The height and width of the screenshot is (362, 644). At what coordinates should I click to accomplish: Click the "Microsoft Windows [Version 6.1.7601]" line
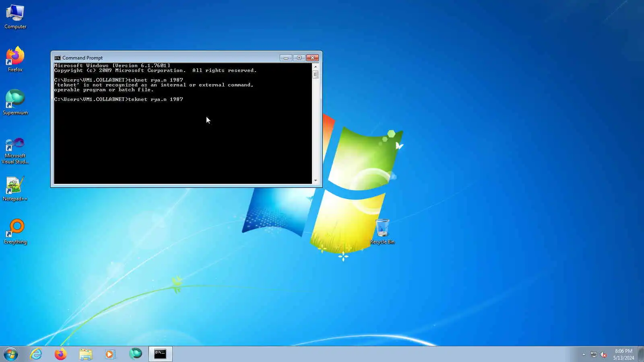(112, 66)
